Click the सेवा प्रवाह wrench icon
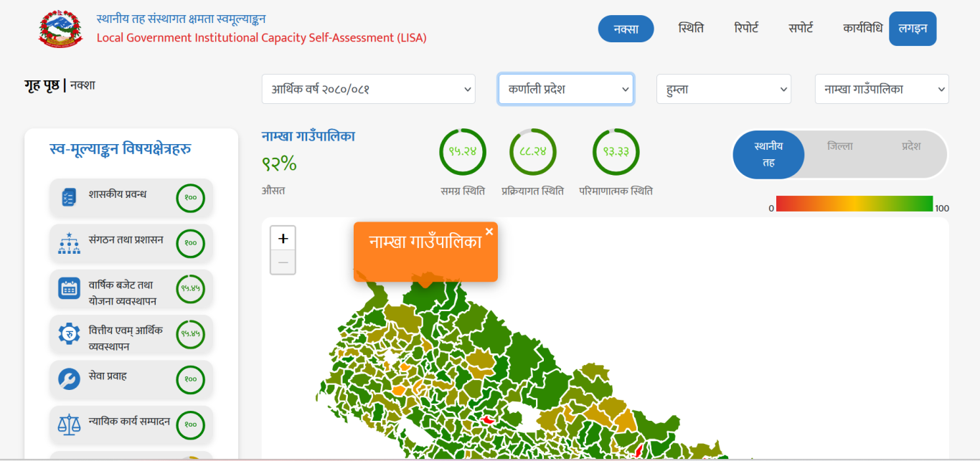 point(69,379)
